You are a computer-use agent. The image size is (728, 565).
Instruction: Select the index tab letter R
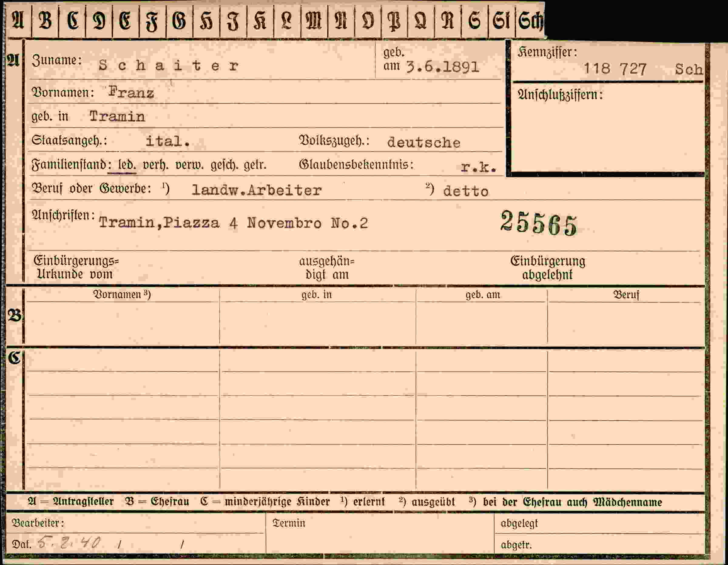tap(448, 20)
